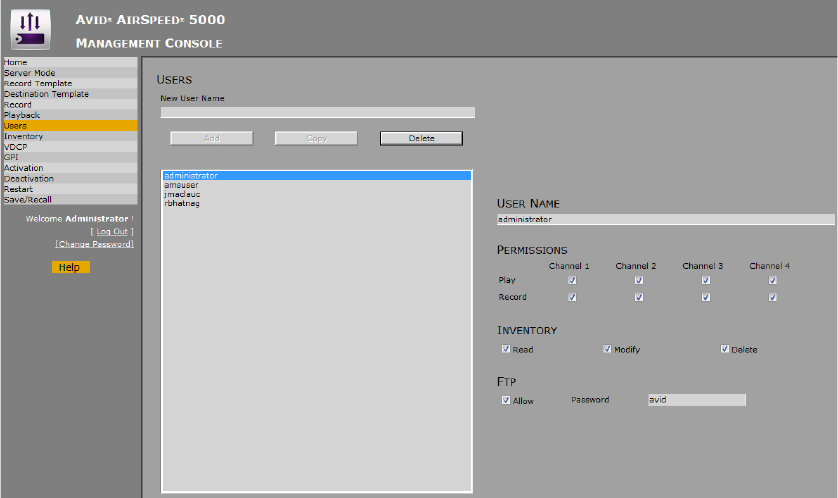This screenshot has height=498, width=838.
Task: Toggle Play permission for Channel 2
Action: coord(639,280)
